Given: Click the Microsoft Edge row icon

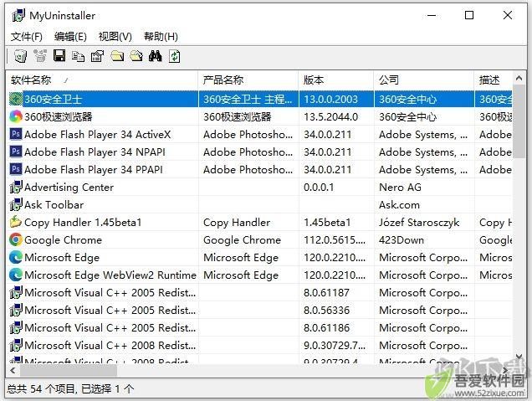Looking at the screenshot, I should [16, 257].
